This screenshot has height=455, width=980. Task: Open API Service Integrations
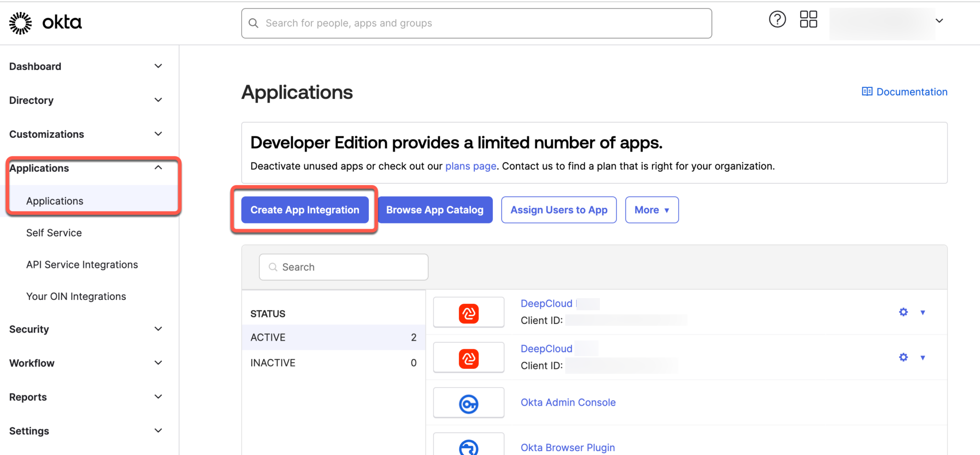pyautogui.click(x=82, y=264)
